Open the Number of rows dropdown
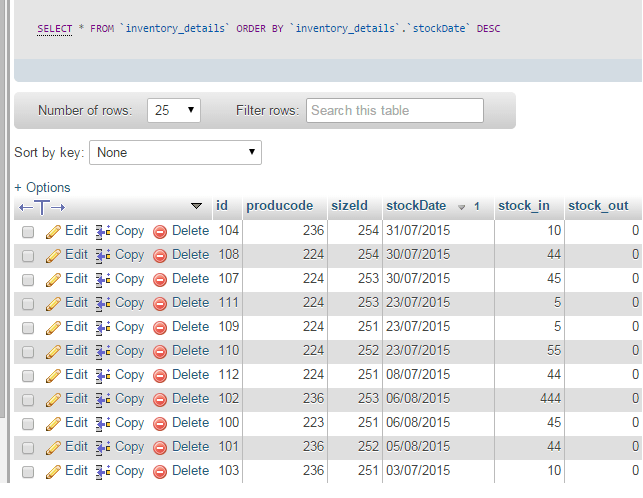Image resolution: width=643 pixels, height=498 pixels. pos(174,110)
